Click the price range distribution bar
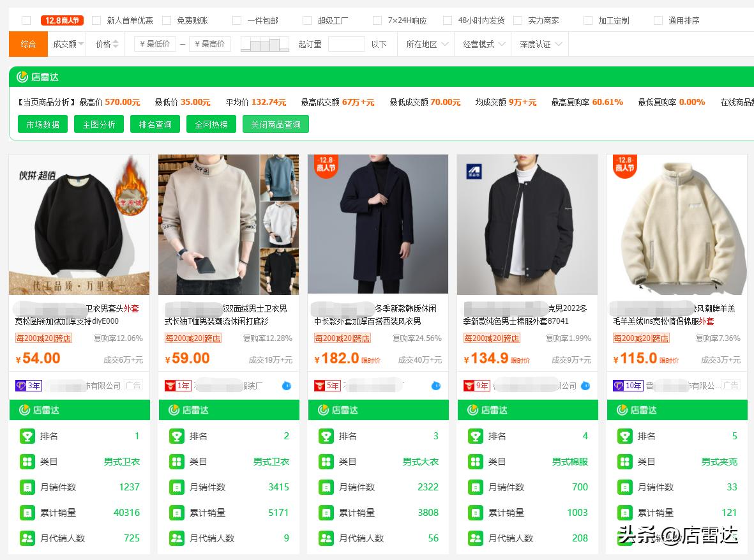Screen dimensions: 754x560 pos(264,44)
